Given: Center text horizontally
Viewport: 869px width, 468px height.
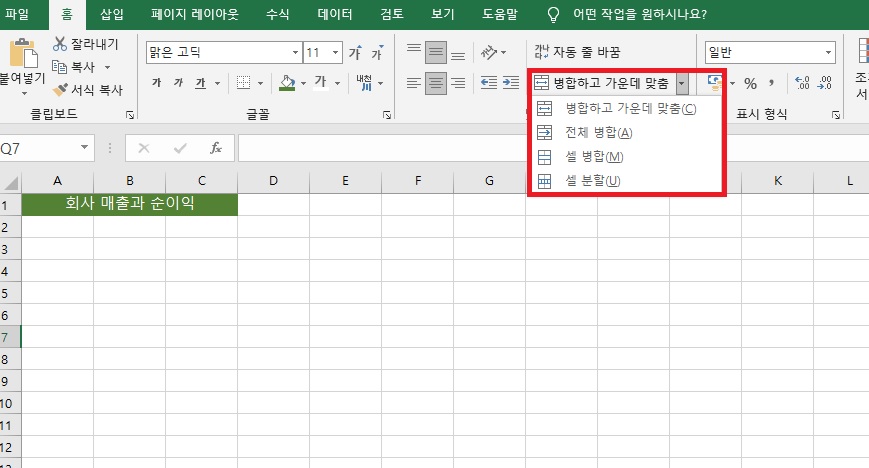Looking at the screenshot, I should pyautogui.click(x=436, y=83).
